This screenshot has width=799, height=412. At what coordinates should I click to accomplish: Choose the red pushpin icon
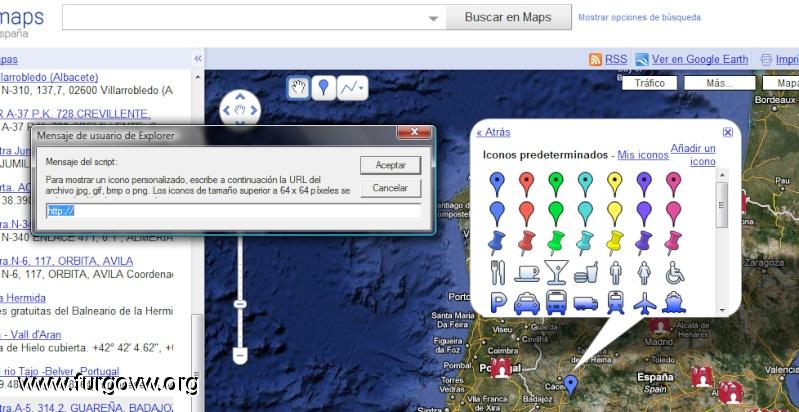coord(526,243)
